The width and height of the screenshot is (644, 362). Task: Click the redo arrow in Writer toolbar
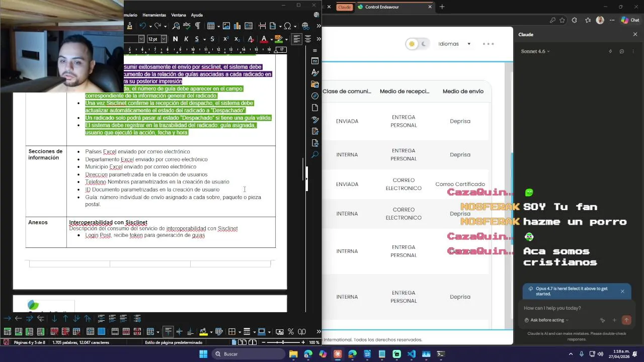click(x=157, y=26)
